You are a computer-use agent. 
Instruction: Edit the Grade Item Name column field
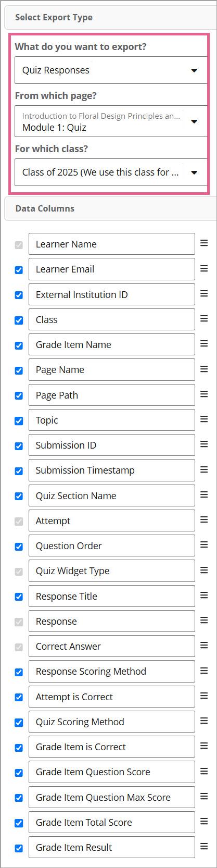tap(112, 344)
